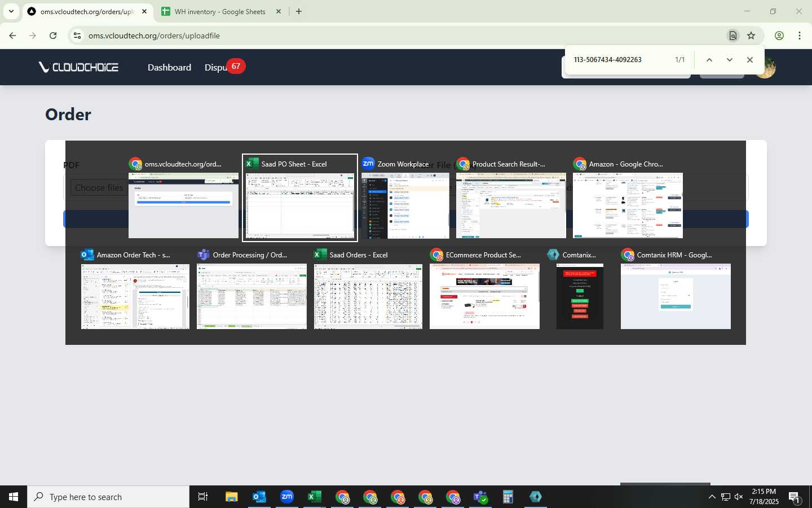Click Outlook icon beside Amazon Order Tech title

tap(87, 255)
